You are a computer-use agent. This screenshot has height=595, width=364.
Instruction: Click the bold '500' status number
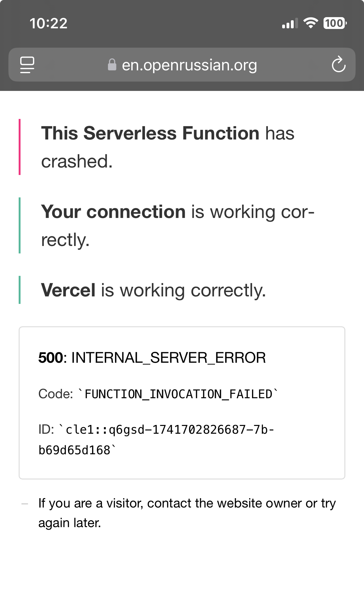click(x=50, y=357)
